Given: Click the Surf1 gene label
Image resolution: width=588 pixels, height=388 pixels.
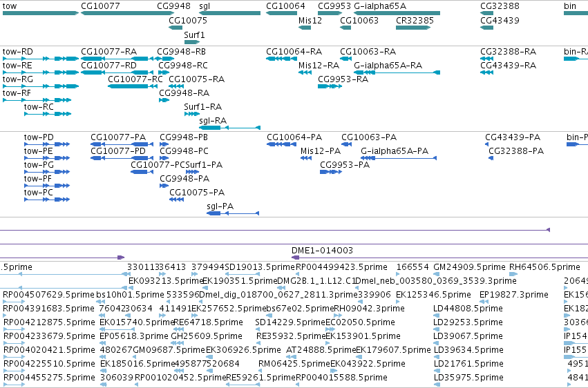Looking at the screenshot, I should [194, 35].
